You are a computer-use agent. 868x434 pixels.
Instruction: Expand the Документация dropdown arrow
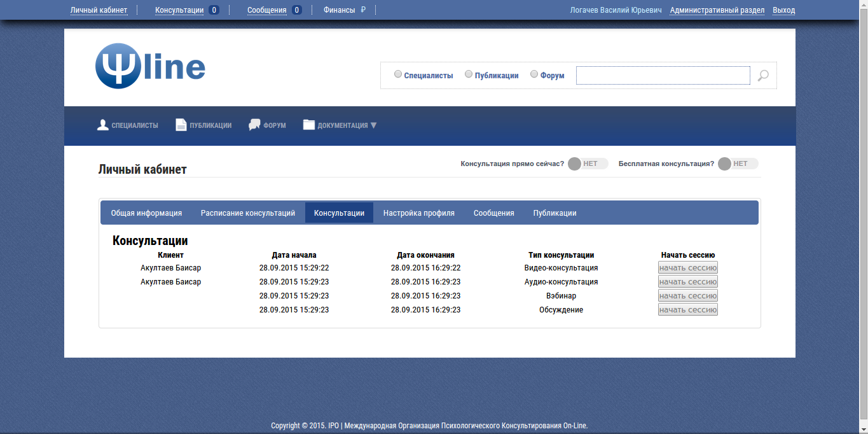coord(373,125)
